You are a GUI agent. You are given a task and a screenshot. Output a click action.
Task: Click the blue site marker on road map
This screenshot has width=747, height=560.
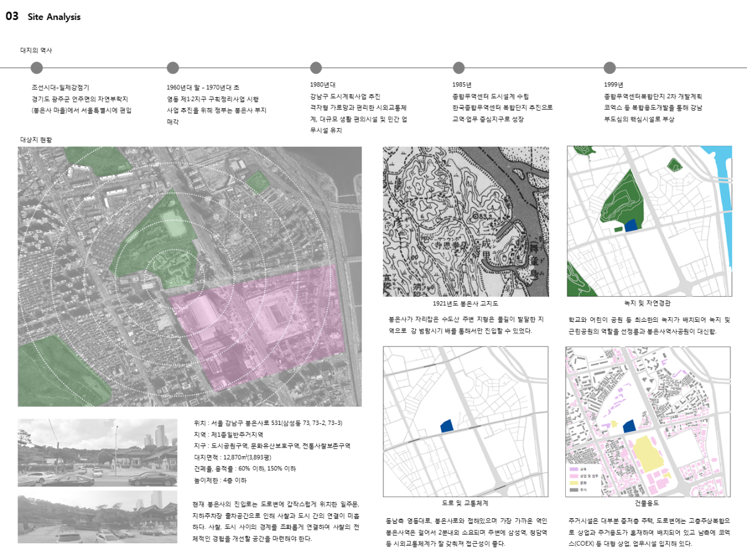[447, 426]
